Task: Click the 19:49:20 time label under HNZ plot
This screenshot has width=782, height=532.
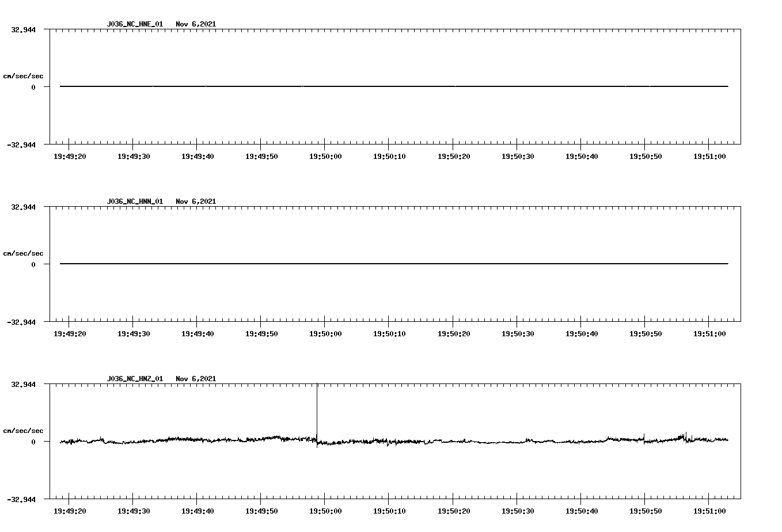Action: coord(70,511)
